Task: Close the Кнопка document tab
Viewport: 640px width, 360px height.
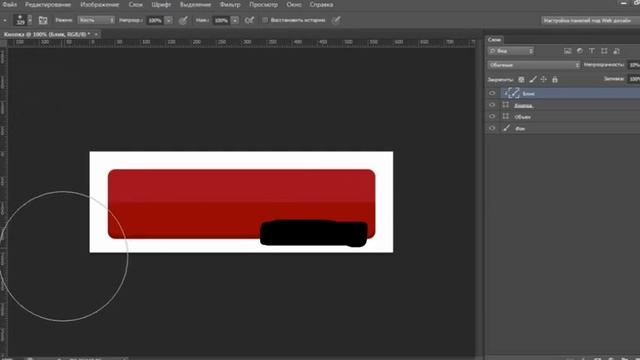Action: [x=96, y=34]
